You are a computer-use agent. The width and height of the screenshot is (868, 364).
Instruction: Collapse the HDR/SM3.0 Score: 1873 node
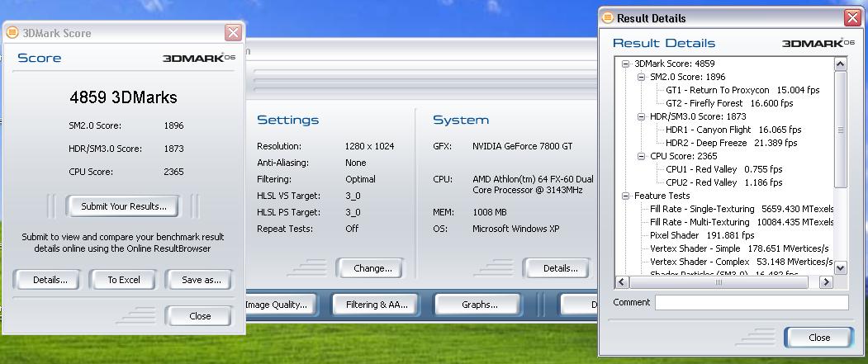pyautogui.click(x=642, y=116)
